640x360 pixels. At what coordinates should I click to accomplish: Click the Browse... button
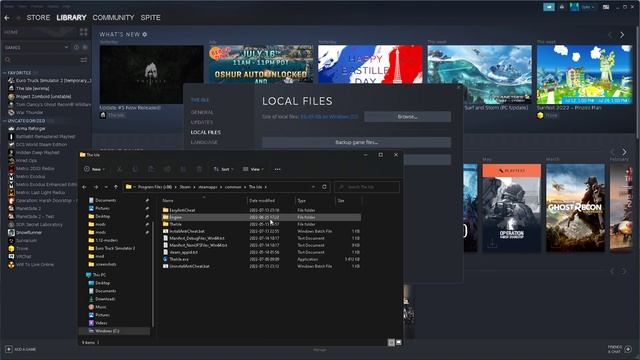coord(407,117)
